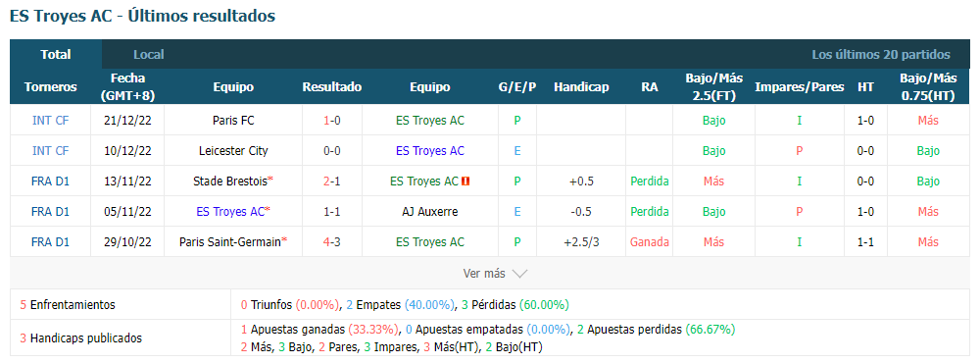Viewport: 980px width, 363px height.
Task: Click FRA D1 tournament on 13/11/22 row
Action: tap(50, 181)
